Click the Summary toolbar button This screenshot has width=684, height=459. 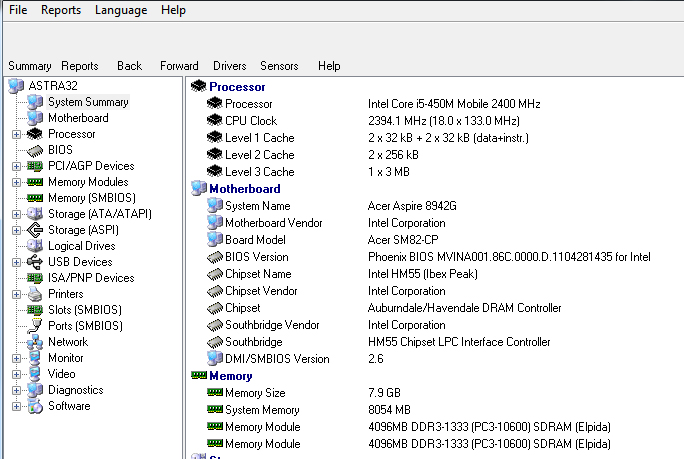pyautogui.click(x=30, y=66)
